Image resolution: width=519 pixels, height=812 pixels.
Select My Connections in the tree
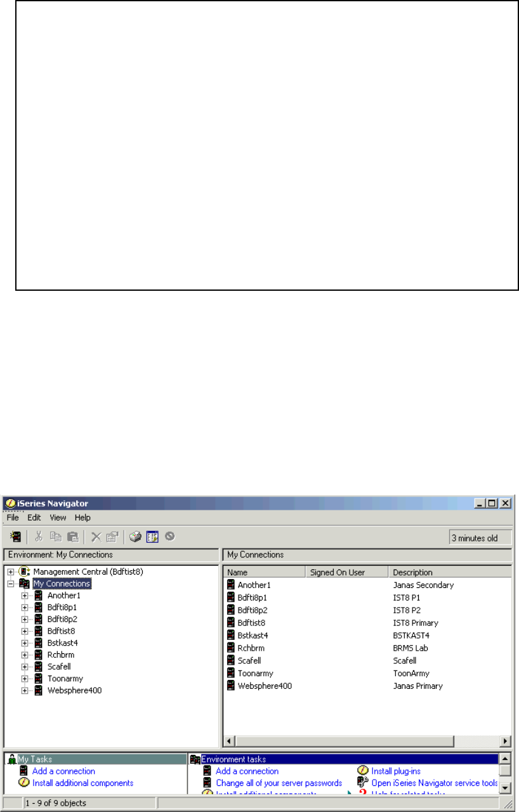click(x=62, y=583)
